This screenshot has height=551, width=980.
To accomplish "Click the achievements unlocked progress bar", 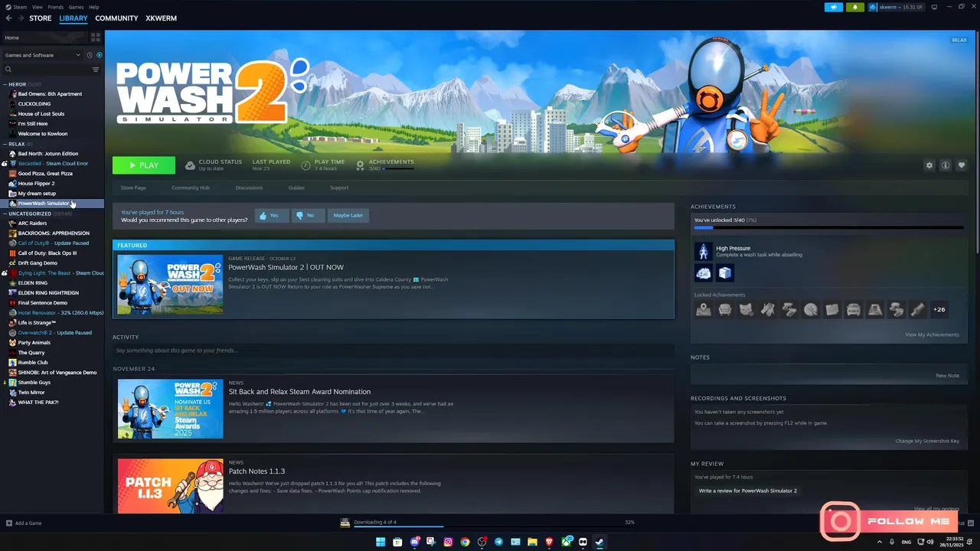I will tap(828, 227).
